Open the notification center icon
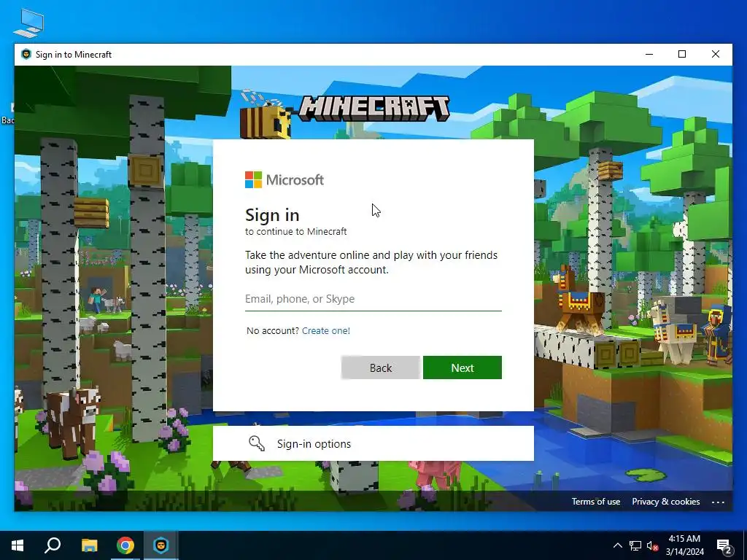Screen dimensions: 747x560 pos(724,545)
